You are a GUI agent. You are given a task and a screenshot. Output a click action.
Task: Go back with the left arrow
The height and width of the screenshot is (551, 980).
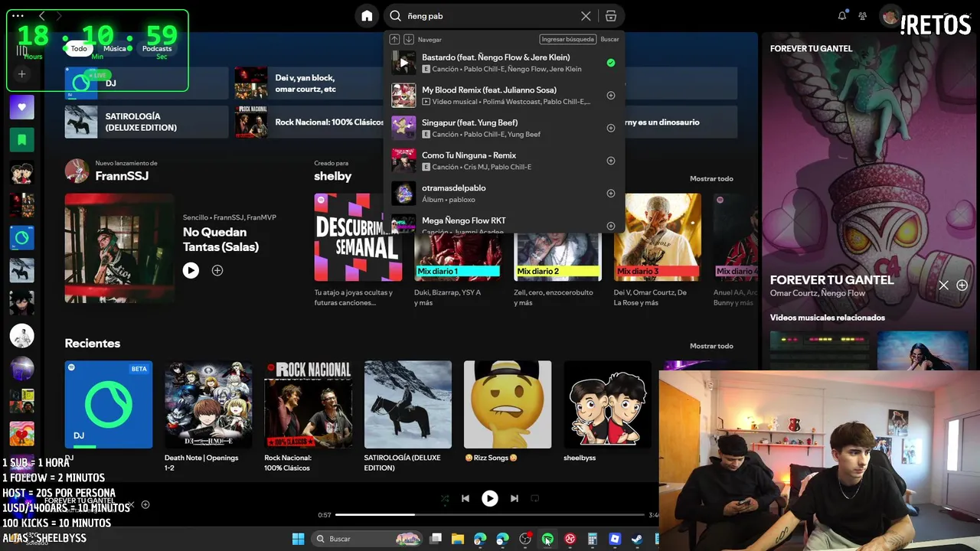pyautogui.click(x=42, y=16)
